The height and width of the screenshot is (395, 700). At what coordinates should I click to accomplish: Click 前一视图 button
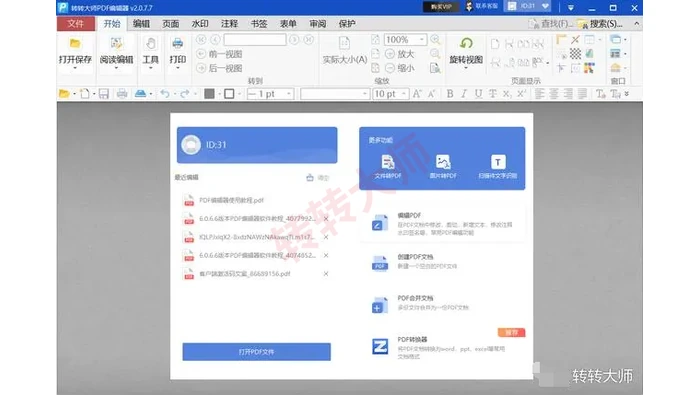pos(220,54)
